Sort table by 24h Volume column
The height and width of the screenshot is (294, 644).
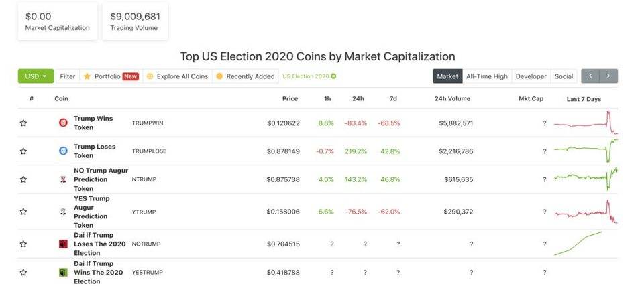point(452,98)
